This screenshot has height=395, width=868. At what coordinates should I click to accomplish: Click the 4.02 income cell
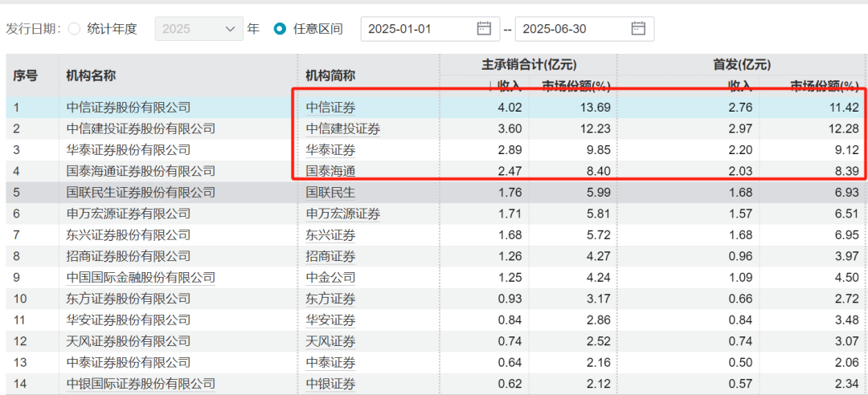pos(510,108)
